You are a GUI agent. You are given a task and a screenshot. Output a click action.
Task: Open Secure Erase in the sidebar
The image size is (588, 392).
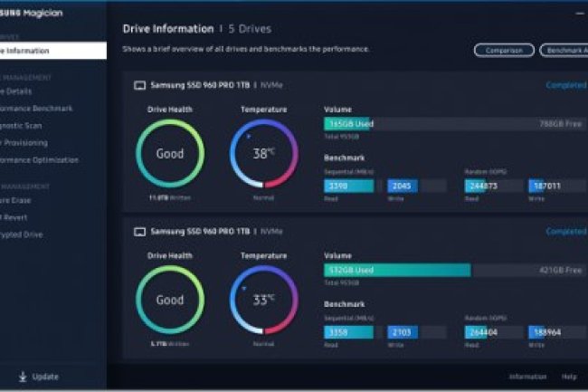coord(15,200)
